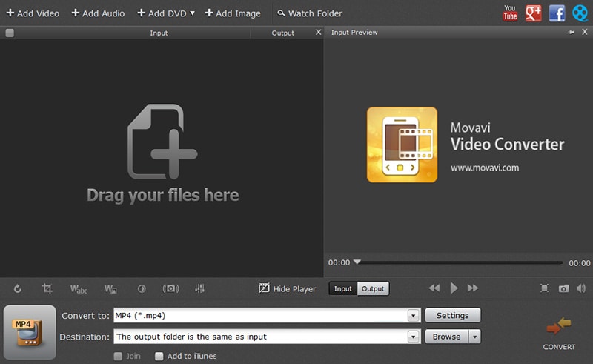Open the text watermark tool
The height and width of the screenshot is (364, 593).
click(x=79, y=289)
